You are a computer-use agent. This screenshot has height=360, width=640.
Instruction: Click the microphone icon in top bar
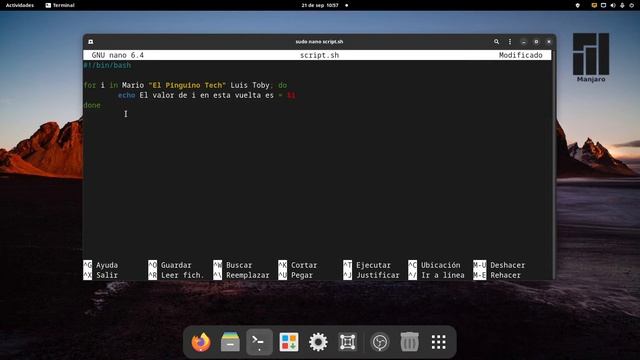pyautogui.click(x=622, y=5)
